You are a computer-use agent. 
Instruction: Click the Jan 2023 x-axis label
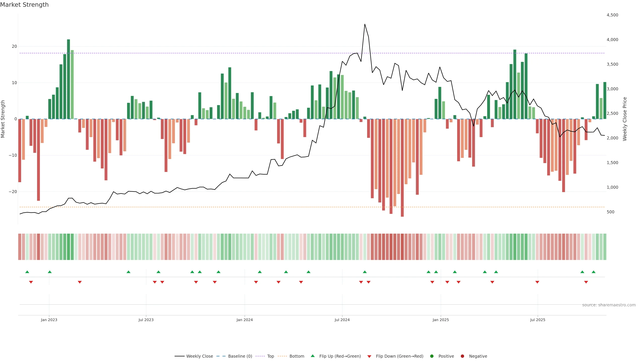coord(49,320)
